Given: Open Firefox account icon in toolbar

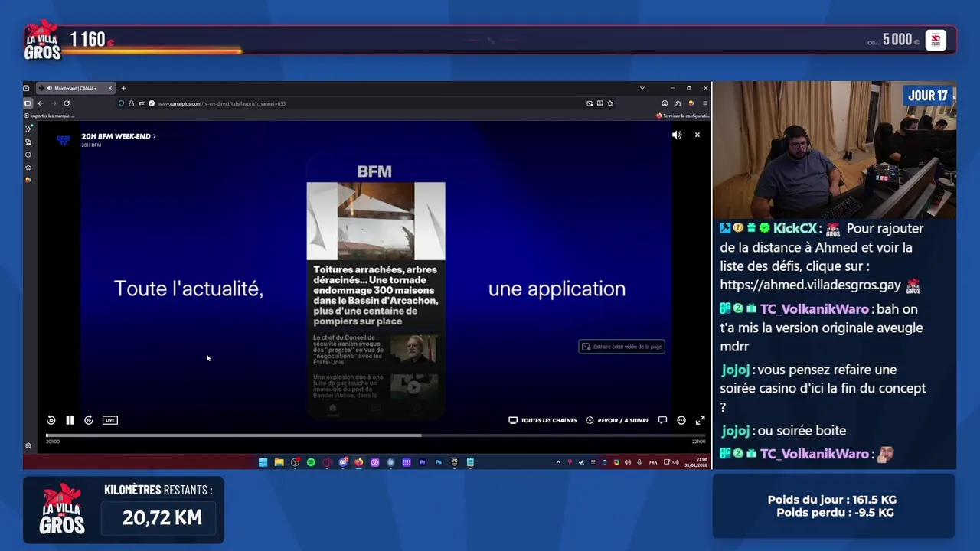Looking at the screenshot, I should click(x=665, y=103).
